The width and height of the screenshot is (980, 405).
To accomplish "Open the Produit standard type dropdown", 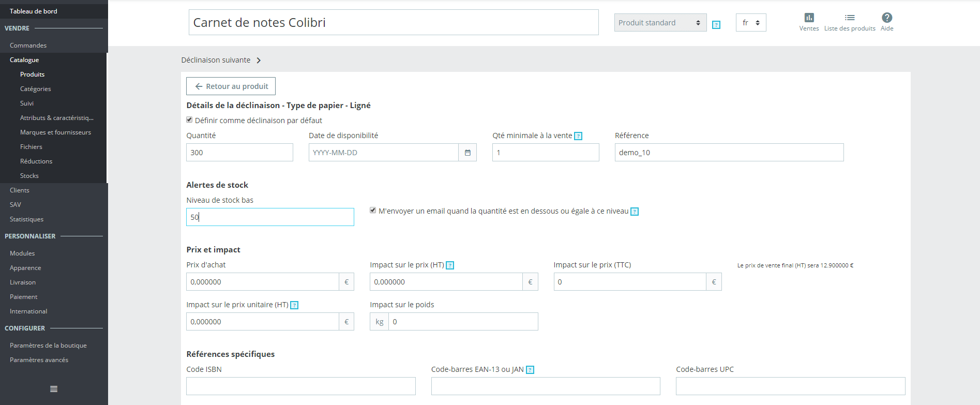I will tap(660, 23).
